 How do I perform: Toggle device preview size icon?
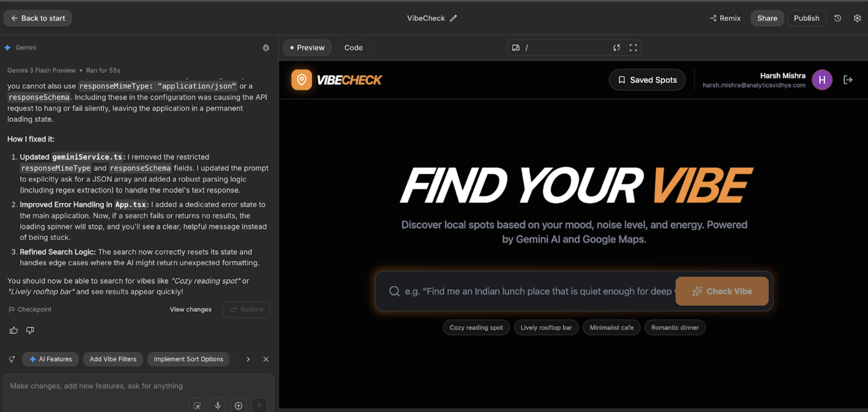(516, 48)
